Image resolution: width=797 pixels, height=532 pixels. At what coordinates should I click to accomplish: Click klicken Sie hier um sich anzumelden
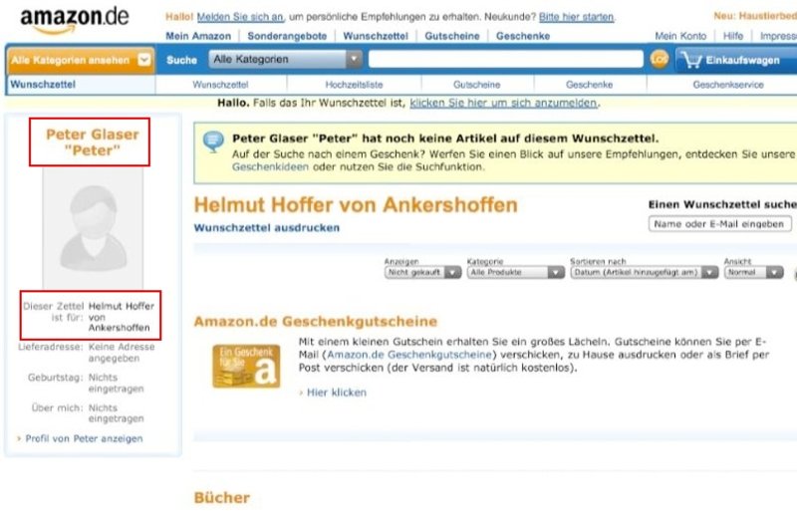coord(504,104)
